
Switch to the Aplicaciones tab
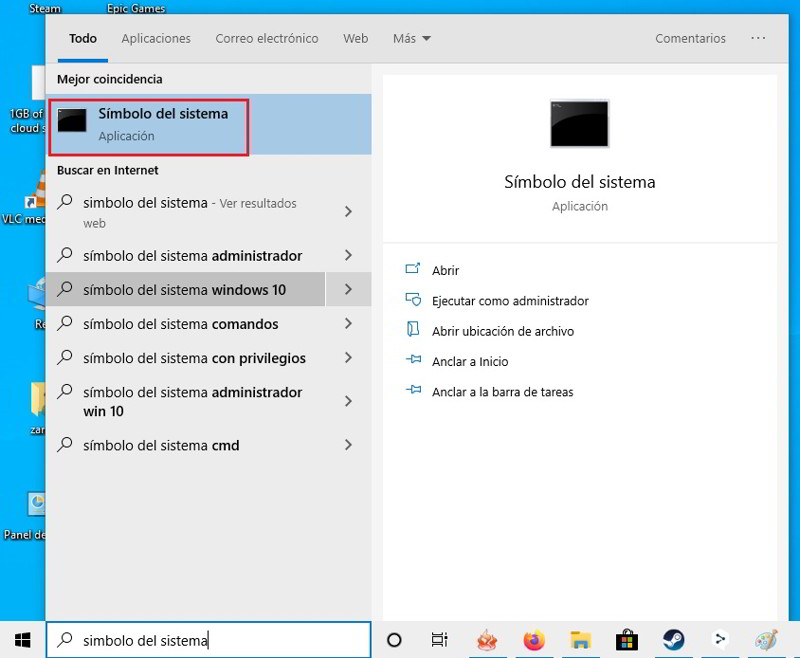[156, 39]
